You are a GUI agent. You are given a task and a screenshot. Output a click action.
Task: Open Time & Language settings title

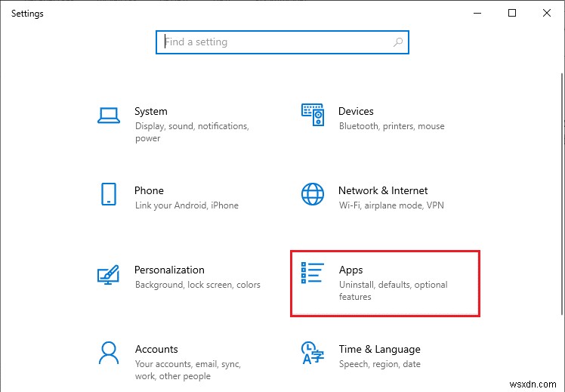click(x=379, y=349)
